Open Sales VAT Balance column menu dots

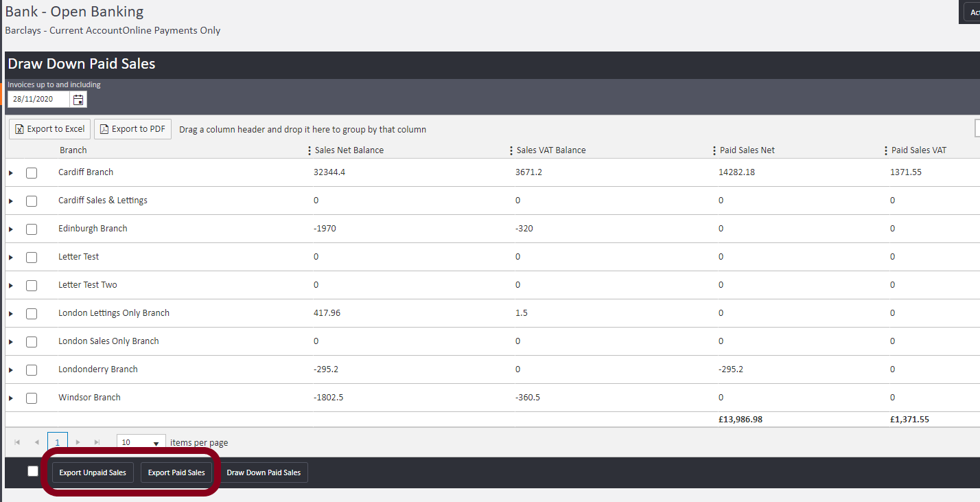(x=511, y=150)
